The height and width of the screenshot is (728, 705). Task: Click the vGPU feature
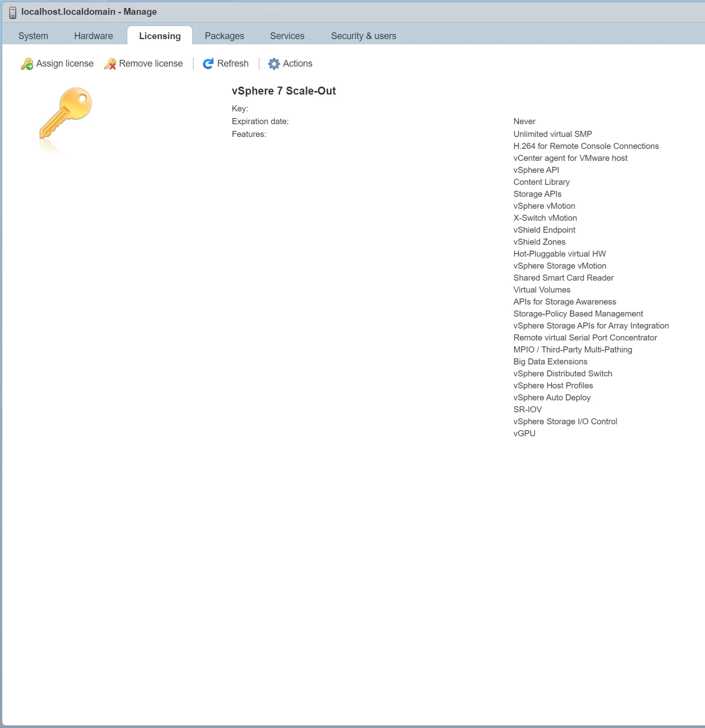[x=524, y=433]
